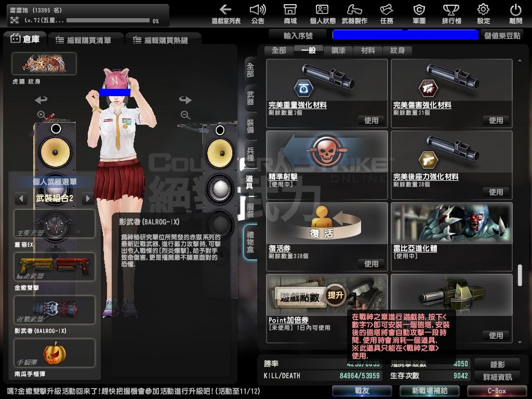Select the vertical class (兵種) category tab
The image size is (532, 399).
(x=250, y=154)
